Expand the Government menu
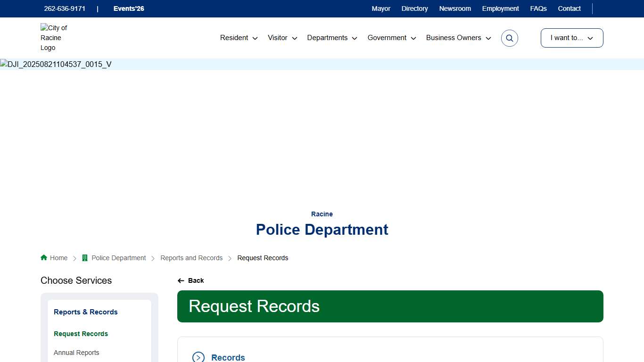The width and height of the screenshot is (644, 362). click(387, 38)
